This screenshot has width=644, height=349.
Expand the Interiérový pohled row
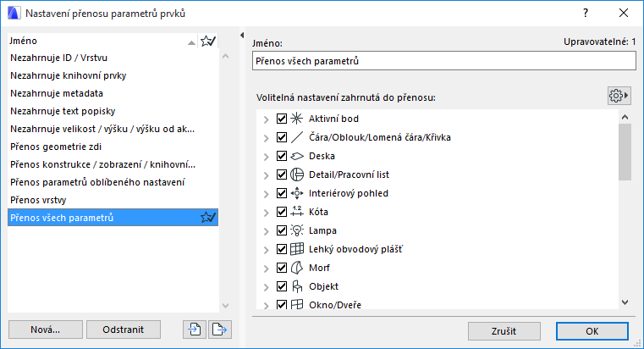(x=266, y=193)
